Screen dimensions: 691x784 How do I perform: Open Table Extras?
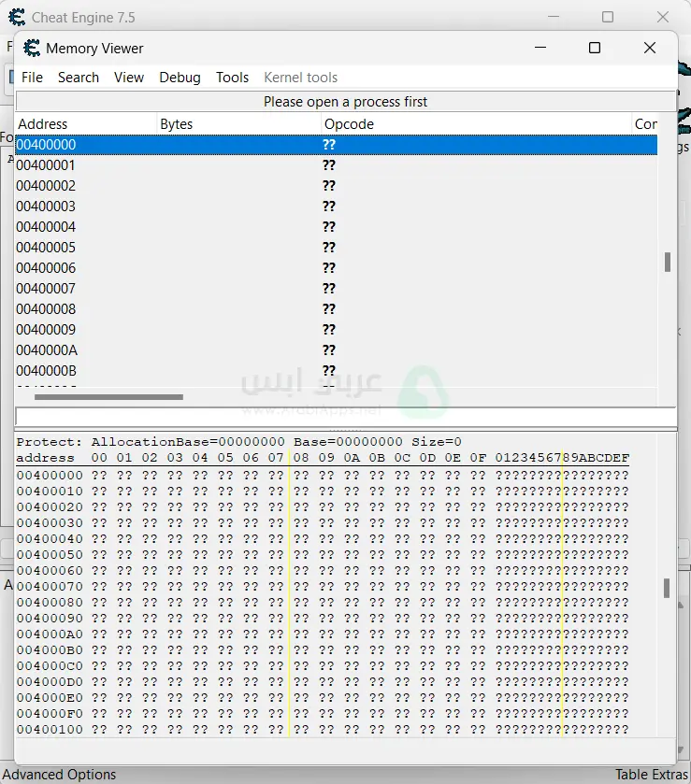[651, 775]
